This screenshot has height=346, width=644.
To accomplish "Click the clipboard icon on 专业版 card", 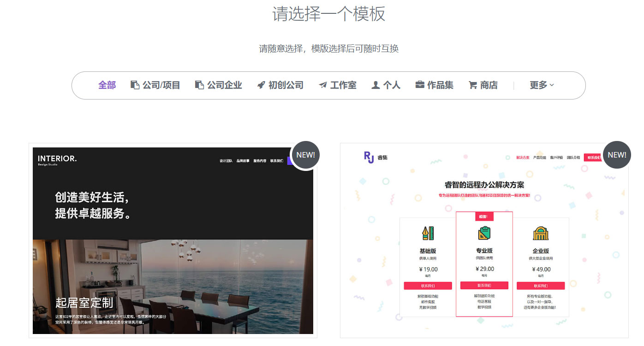I will 484,234.
